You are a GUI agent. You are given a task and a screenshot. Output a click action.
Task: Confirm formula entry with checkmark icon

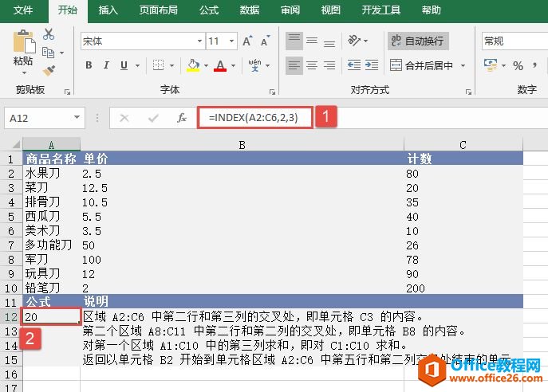(153, 118)
